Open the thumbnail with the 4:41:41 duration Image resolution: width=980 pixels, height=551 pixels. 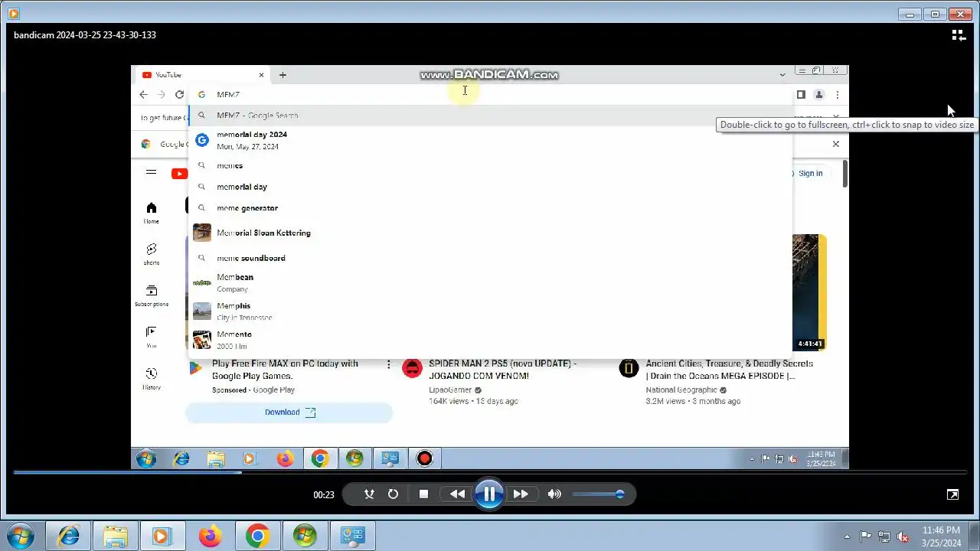point(808,292)
